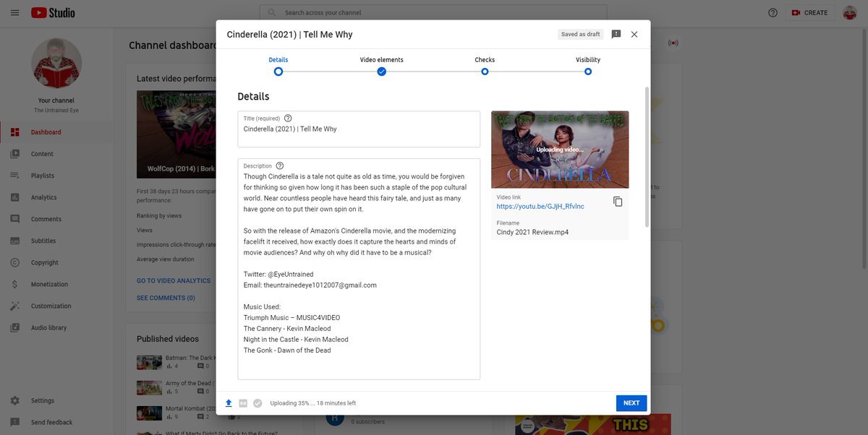Select the Details step

278,60
